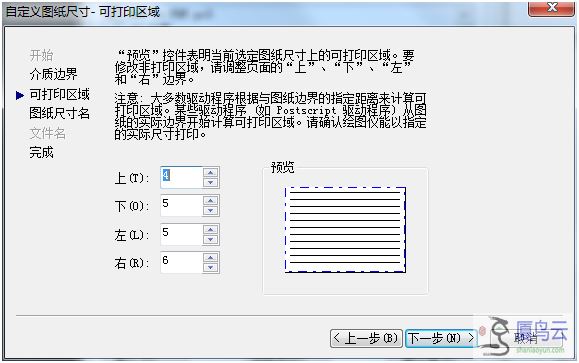This screenshot has width=579, height=363.
Task: Increase the 右(R) margin with up arrow
Action: (210, 258)
